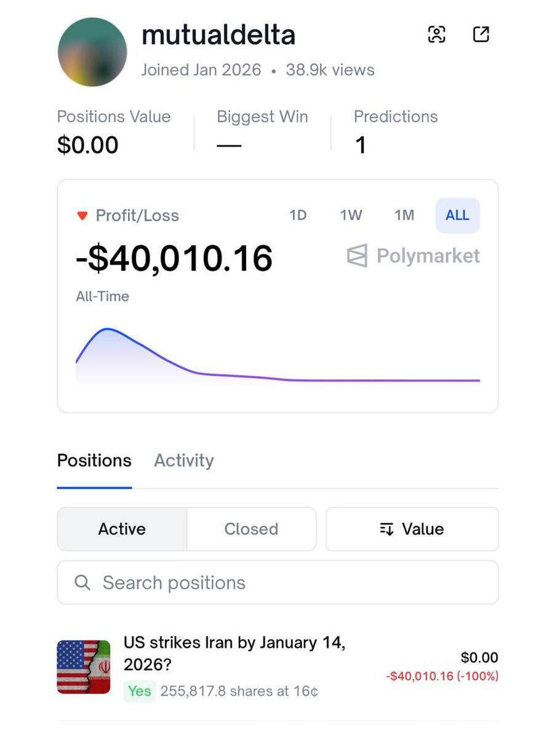This screenshot has width=560, height=739.
Task: Click the green Yes outcome badge
Action: [x=140, y=691]
